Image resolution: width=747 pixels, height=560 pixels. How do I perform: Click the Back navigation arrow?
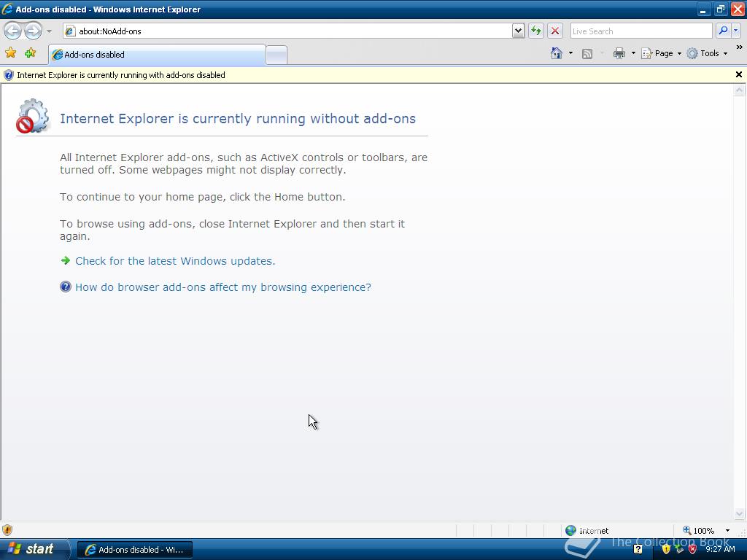pyautogui.click(x=13, y=31)
